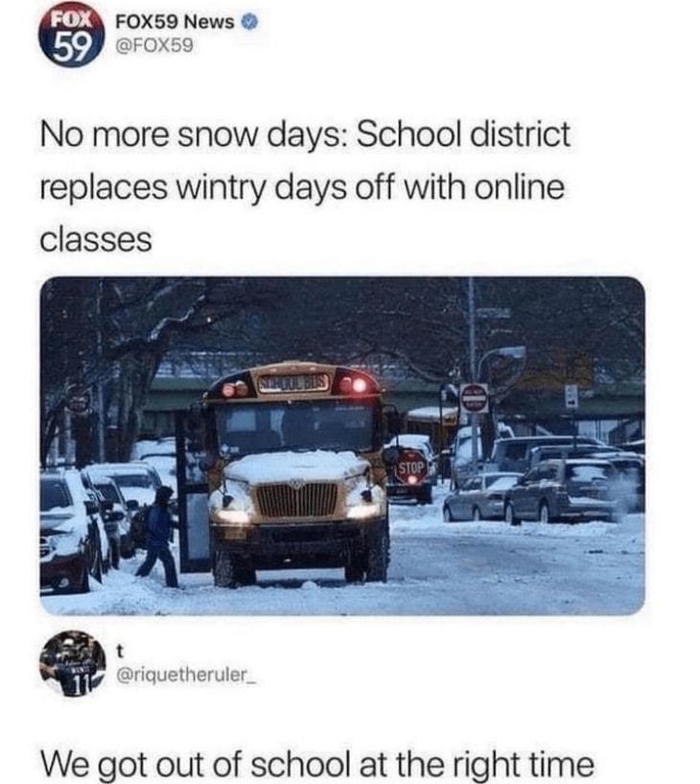Click the blue verified badge beside FOX59 News

pos(249,22)
